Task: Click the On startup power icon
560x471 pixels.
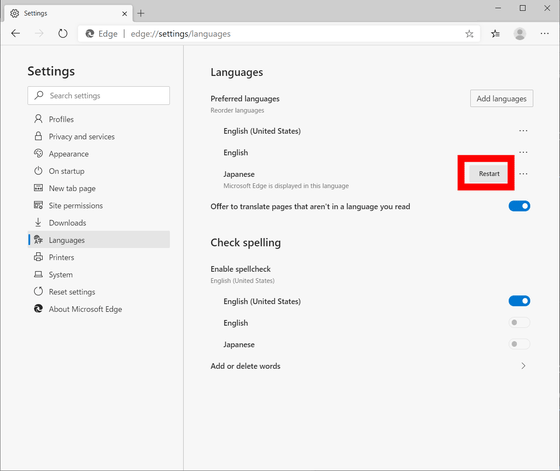Action: click(38, 171)
